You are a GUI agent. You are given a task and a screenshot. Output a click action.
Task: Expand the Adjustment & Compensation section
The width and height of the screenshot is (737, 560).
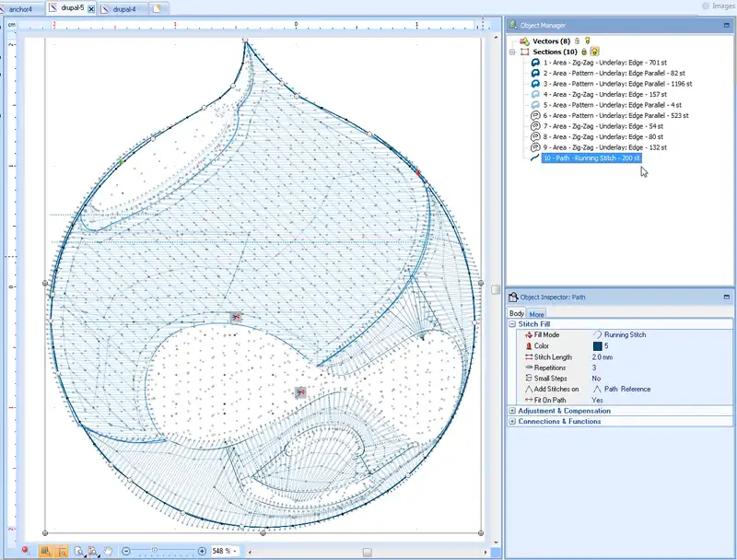click(x=512, y=411)
